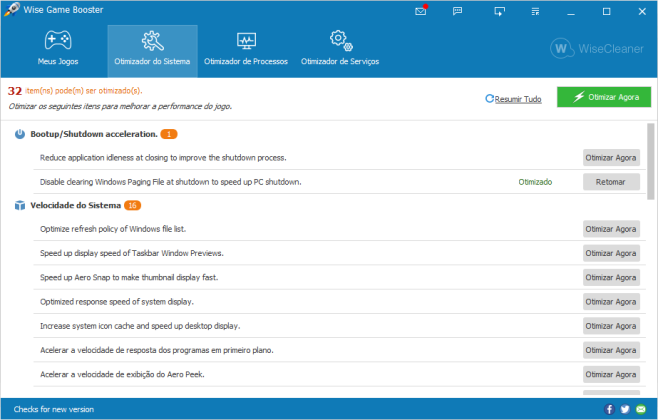Click 'Otimizar os seguintes itens' italic description

[x=120, y=107]
